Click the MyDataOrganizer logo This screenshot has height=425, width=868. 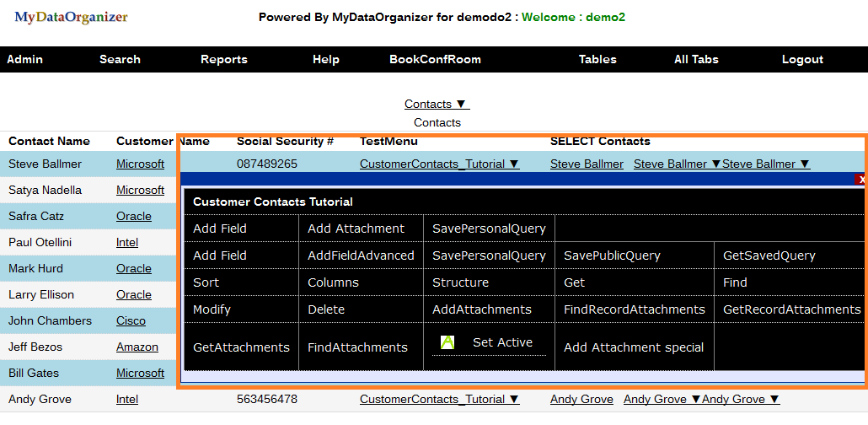71,17
